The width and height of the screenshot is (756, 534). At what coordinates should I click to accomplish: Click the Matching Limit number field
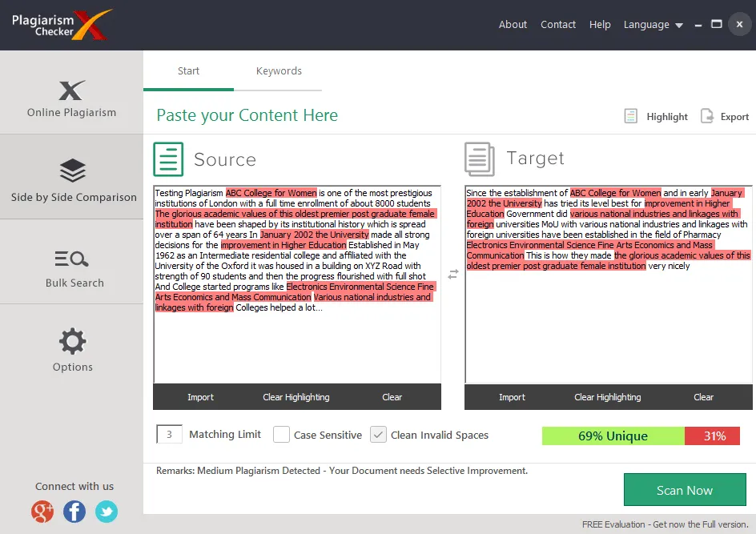169,434
